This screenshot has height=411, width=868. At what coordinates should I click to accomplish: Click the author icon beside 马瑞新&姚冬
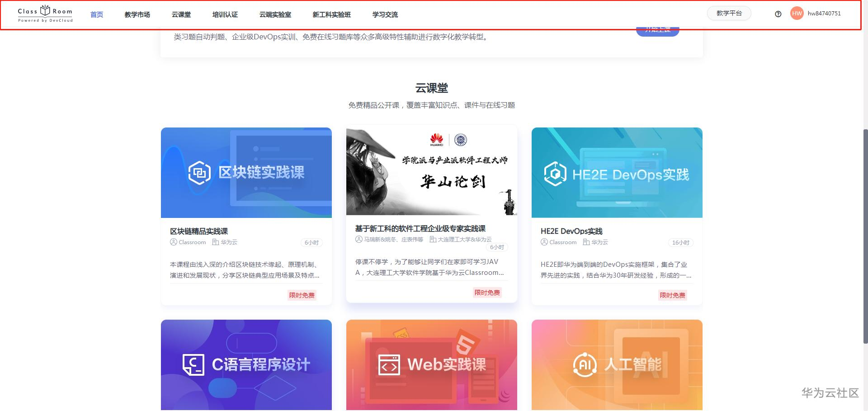[359, 239]
